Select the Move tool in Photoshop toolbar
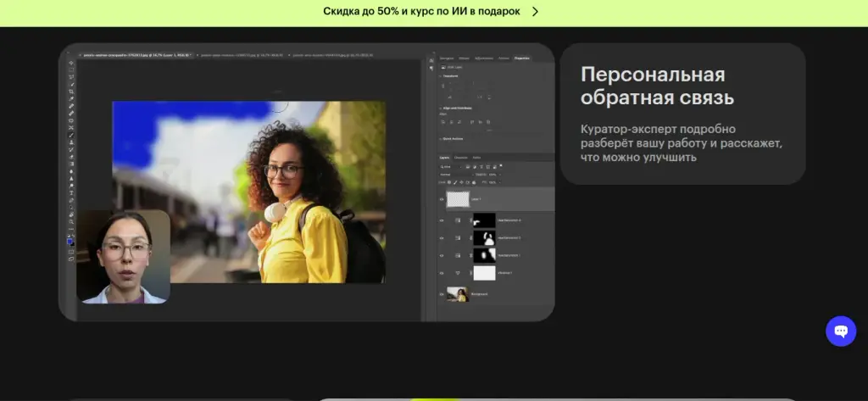 (71, 63)
